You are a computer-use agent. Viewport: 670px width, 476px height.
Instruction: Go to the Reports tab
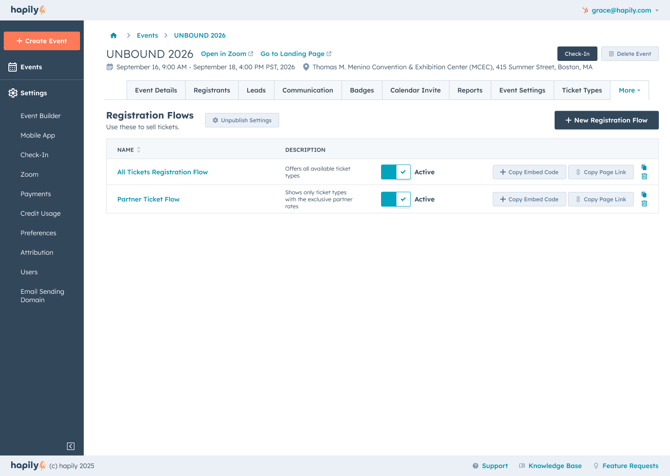point(470,90)
